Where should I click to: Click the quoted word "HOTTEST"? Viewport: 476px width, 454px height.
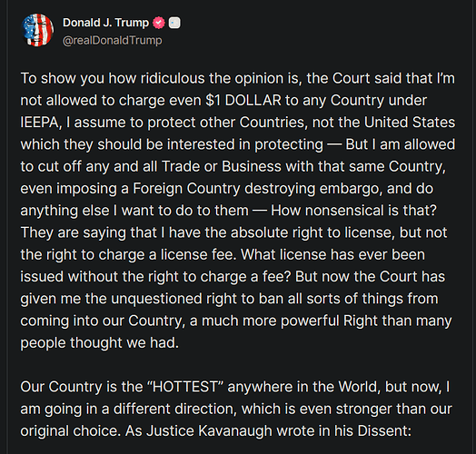[x=185, y=387]
